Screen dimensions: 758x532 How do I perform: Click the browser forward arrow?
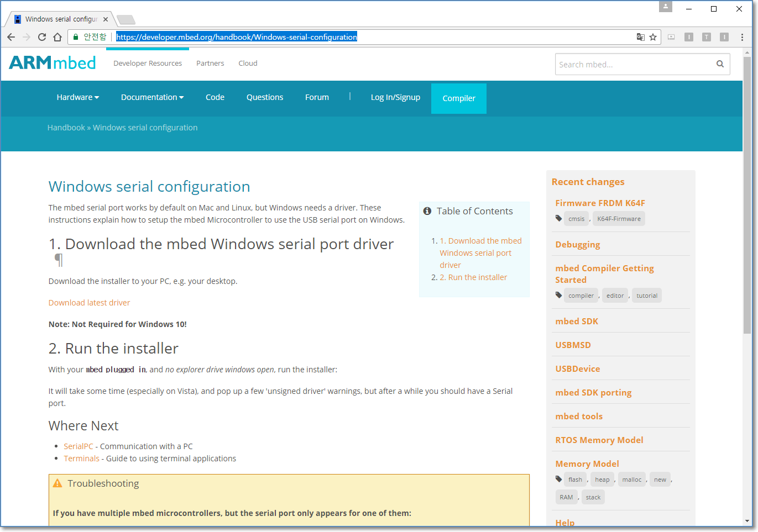click(x=27, y=37)
